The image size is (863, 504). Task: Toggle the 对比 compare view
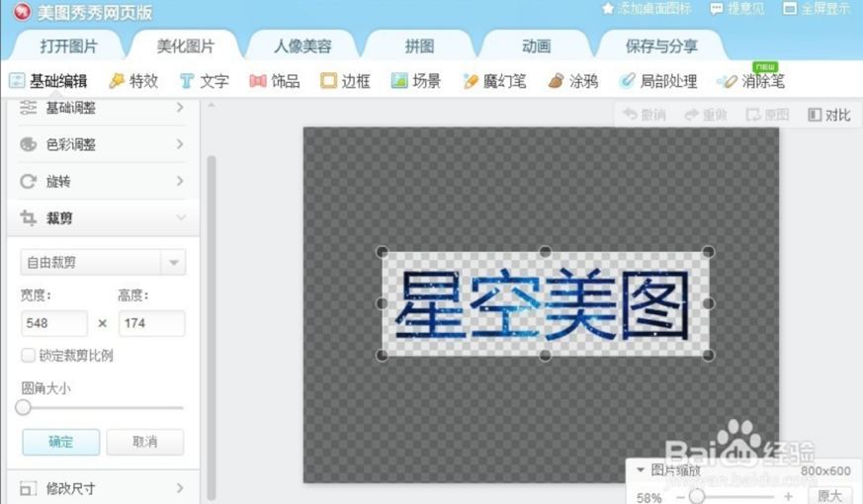[x=828, y=115]
